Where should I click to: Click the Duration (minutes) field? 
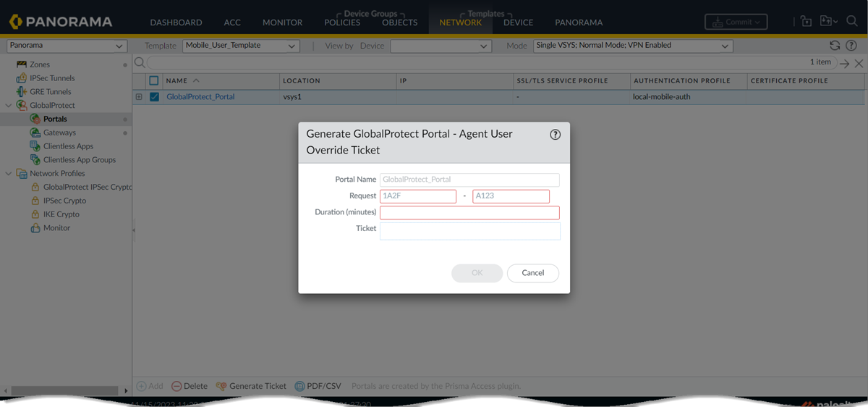469,213
